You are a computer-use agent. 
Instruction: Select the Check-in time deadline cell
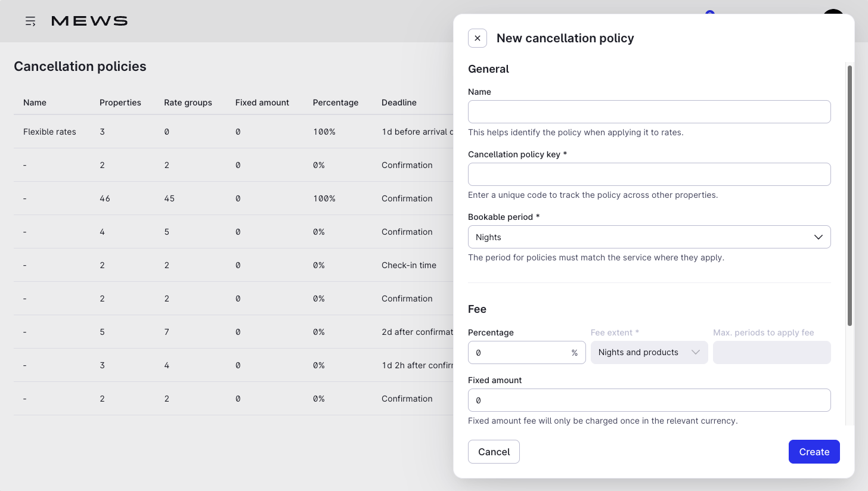click(409, 265)
